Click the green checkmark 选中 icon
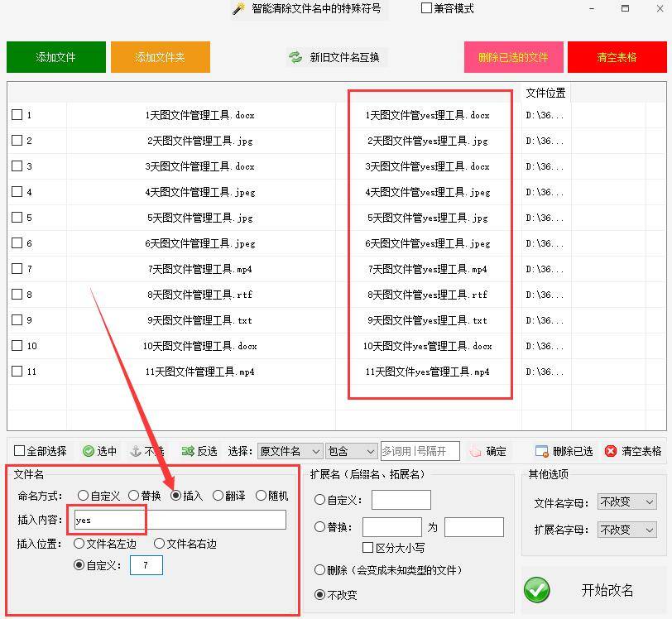This screenshot has height=619, width=672. click(89, 451)
